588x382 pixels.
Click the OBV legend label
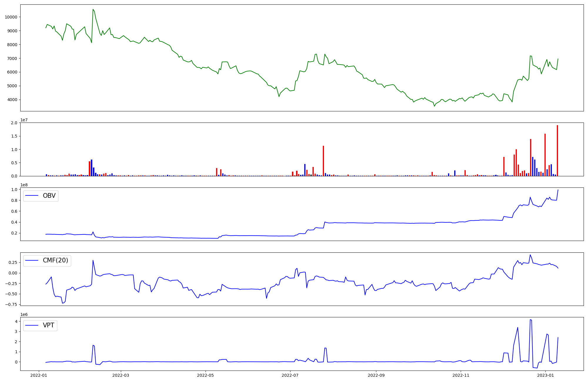coord(49,196)
